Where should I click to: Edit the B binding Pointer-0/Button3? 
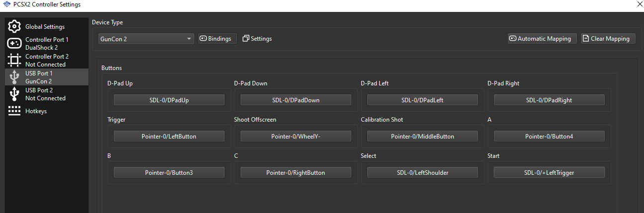[169, 172]
